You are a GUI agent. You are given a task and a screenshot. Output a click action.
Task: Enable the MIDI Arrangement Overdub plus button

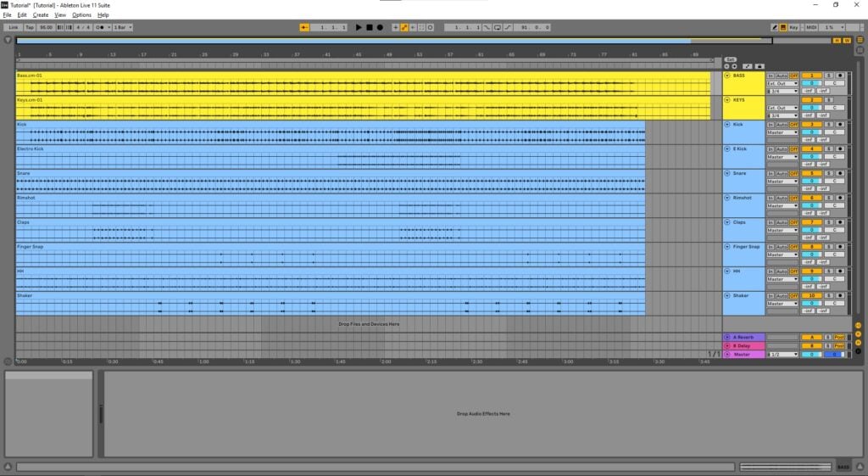395,27
